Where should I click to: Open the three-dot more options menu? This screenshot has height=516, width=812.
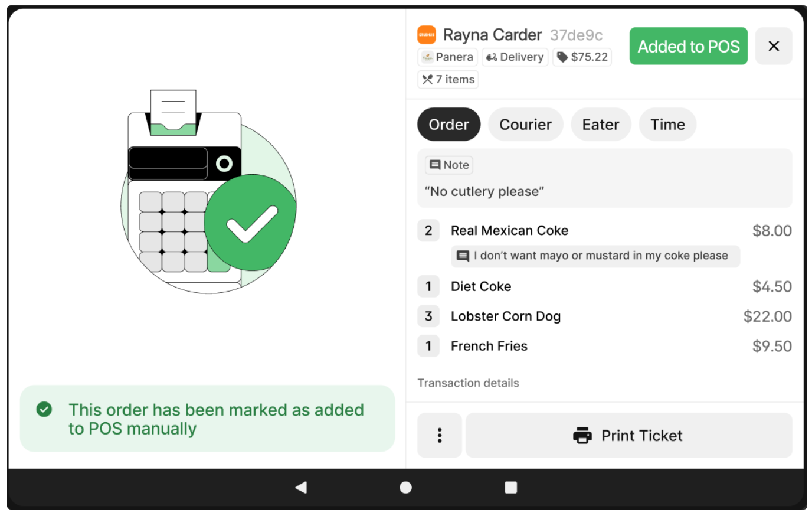(440, 436)
